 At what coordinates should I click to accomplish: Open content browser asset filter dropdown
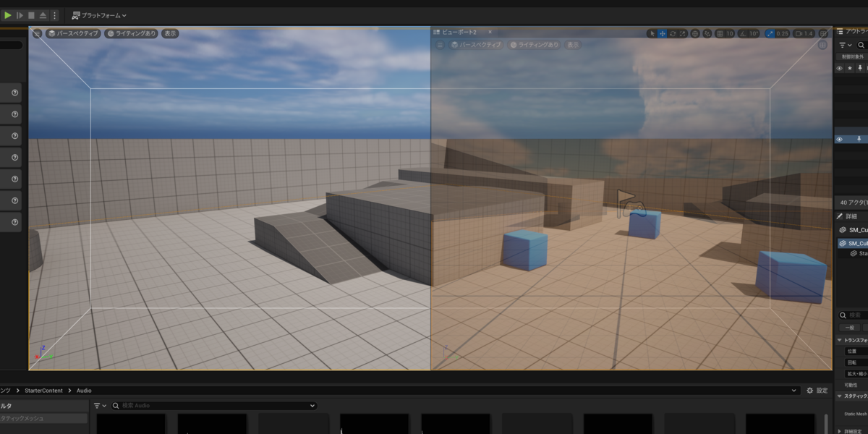99,406
